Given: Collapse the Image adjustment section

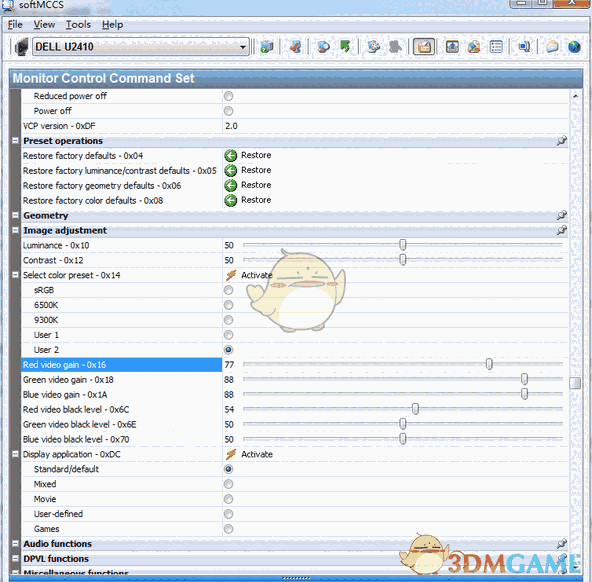Looking at the screenshot, I should (15, 230).
